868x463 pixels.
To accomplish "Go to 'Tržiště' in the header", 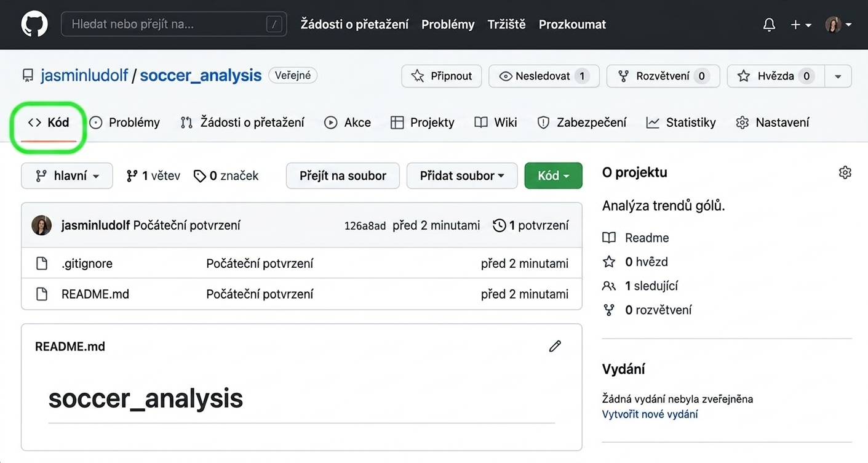I will pyautogui.click(x=506, y=25).
